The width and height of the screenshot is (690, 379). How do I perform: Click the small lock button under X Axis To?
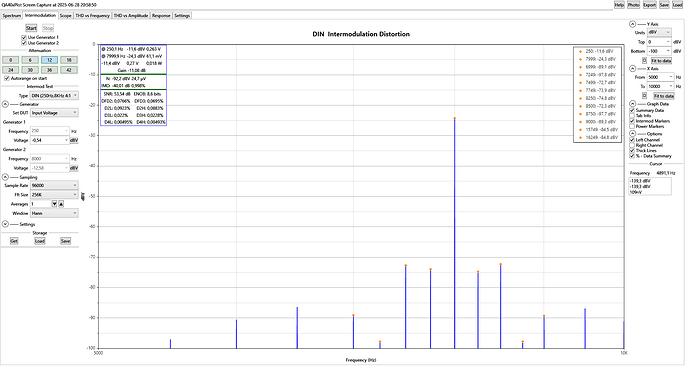coord(645,96)
